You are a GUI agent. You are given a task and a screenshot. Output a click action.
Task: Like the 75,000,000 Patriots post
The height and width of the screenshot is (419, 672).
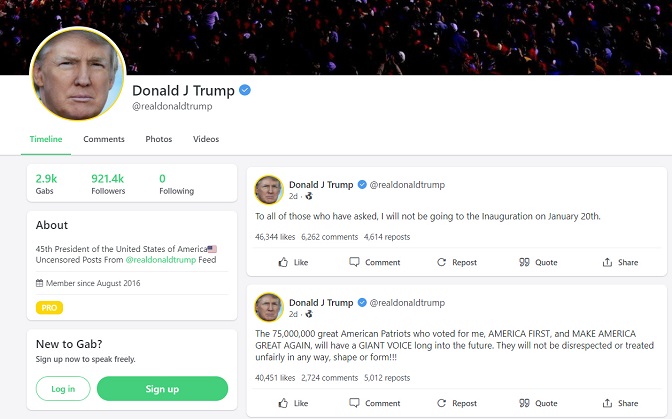click(293, 403)
